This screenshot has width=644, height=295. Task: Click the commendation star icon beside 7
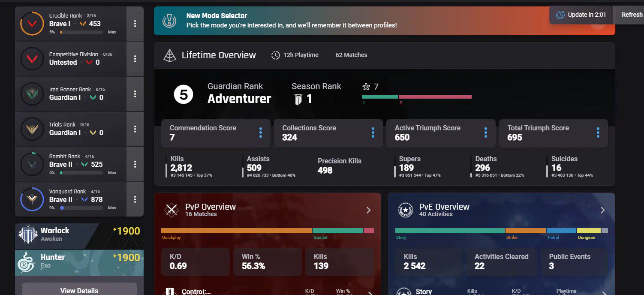[366, 87]
